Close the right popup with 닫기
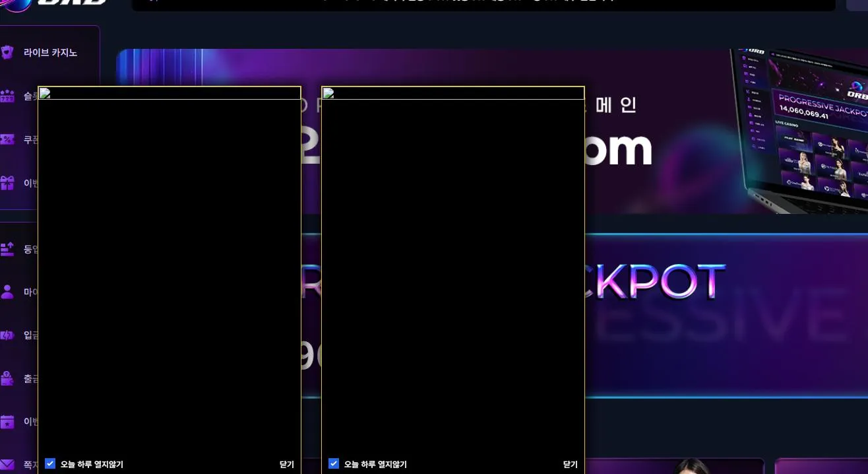 [x=571, y=465]
